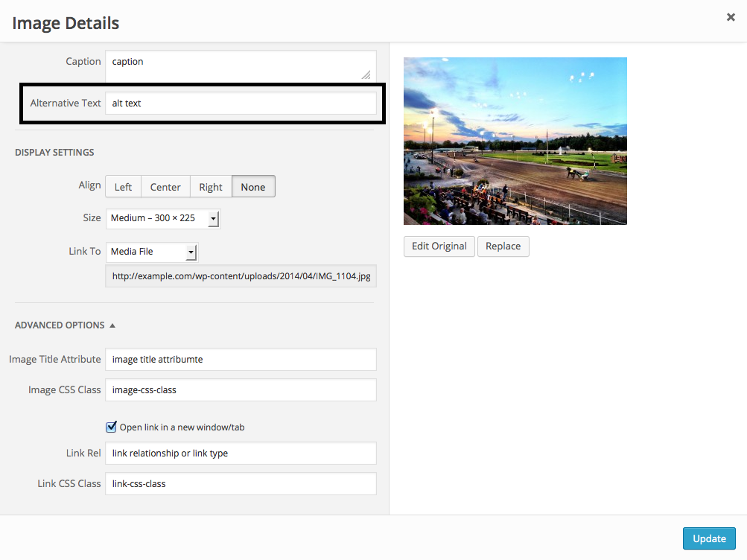
Task: Set alignment to None
Action: pyautogui.click(x=253, y=187)
